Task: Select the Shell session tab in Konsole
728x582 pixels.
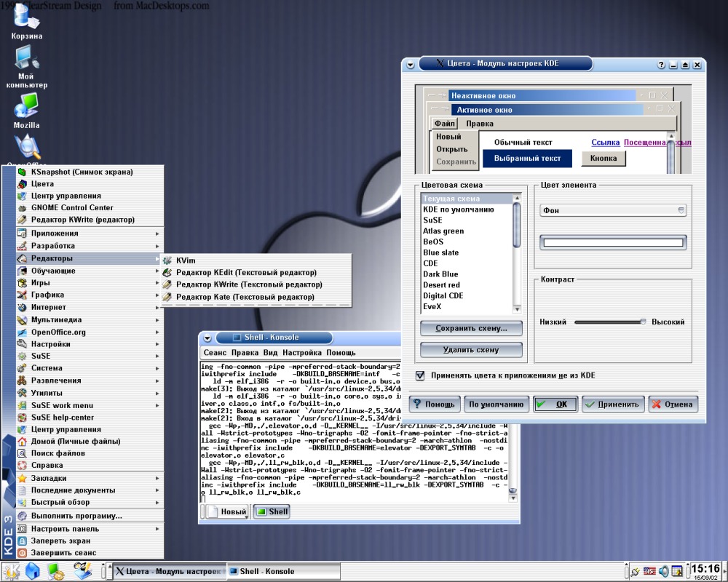Action: click(272, 511)
